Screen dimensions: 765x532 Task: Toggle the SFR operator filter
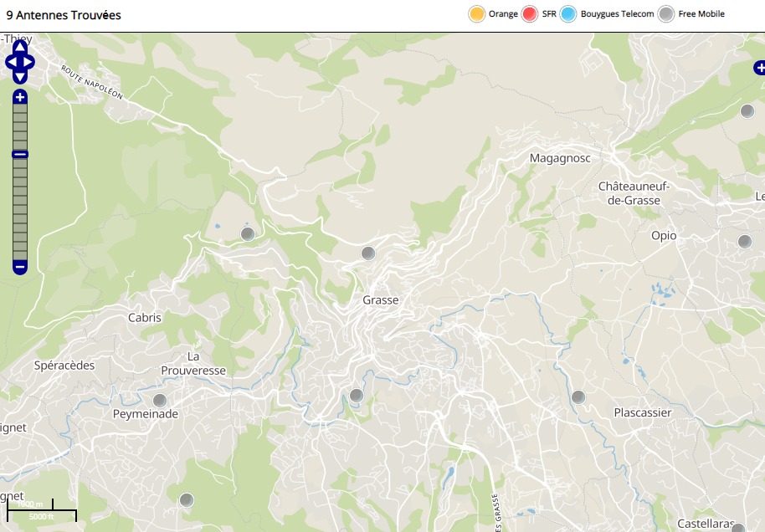click(529, 14)
